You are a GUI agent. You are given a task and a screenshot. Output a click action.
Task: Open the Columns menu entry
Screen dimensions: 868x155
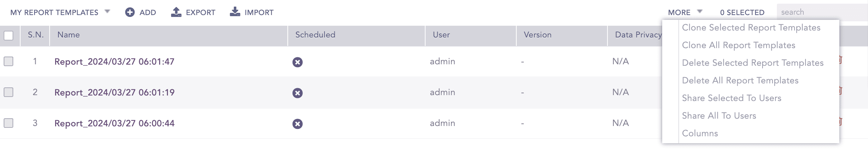[x=700, y=133]
